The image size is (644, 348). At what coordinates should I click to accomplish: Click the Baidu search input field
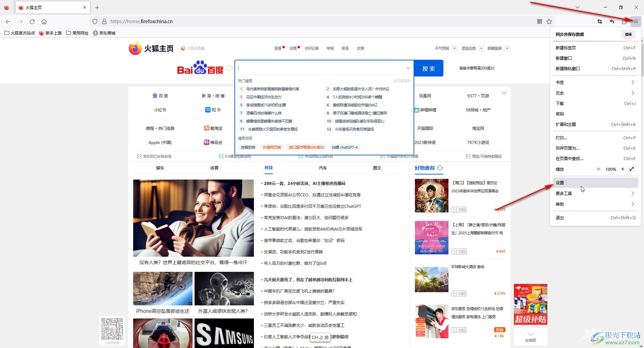pyautogui.click(x=320, y=68)
